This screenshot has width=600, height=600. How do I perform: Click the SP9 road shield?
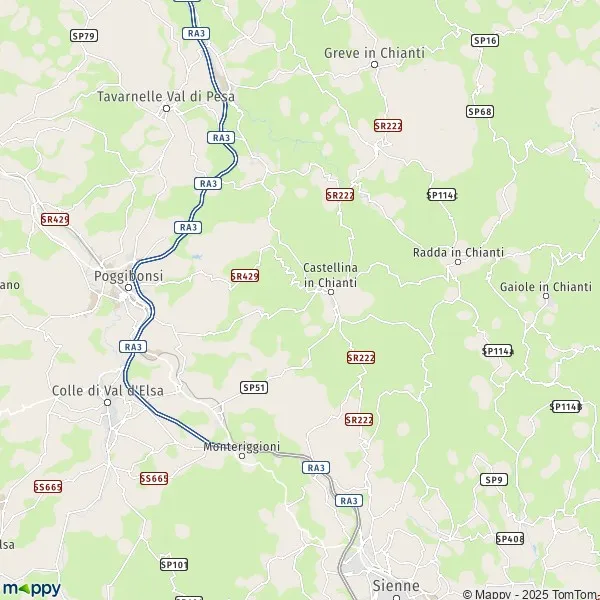(494, 479)
